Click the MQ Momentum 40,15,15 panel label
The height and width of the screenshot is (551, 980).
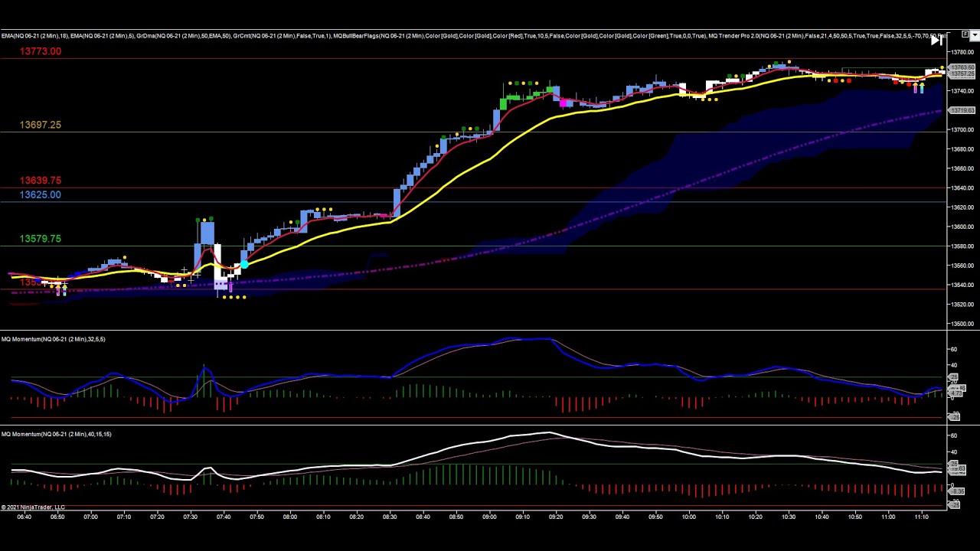[x=57, y=434]
